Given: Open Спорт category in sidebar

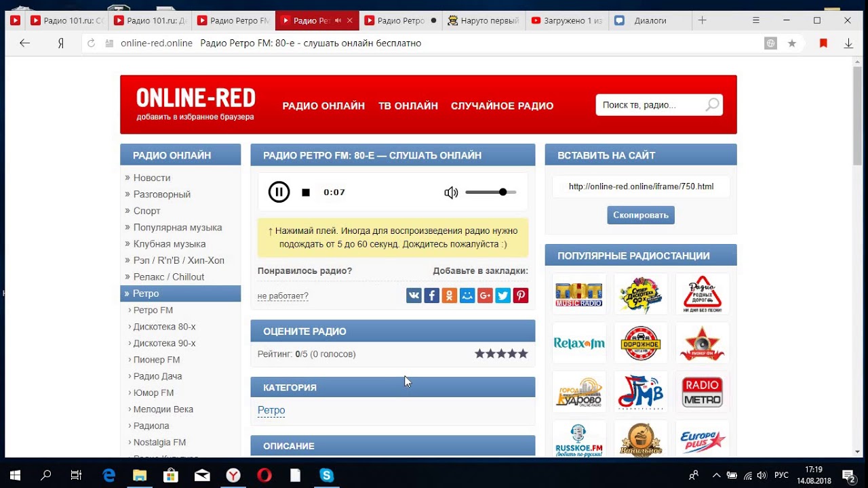Looking at the screenshot, I should click(147, 211).
